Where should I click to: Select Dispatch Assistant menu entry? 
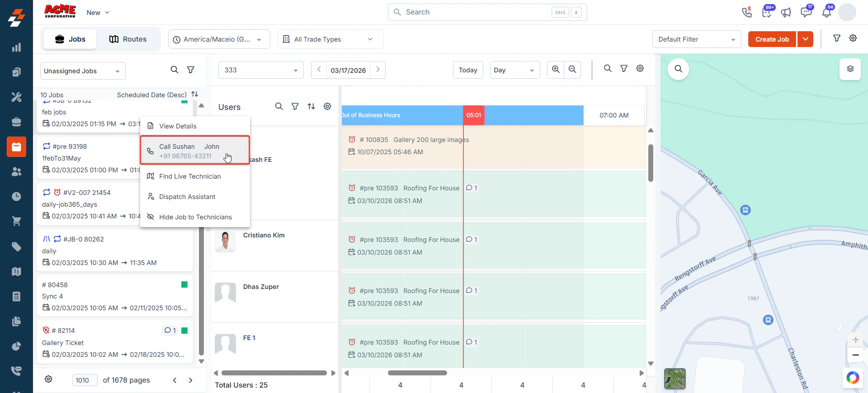point(195,197)
